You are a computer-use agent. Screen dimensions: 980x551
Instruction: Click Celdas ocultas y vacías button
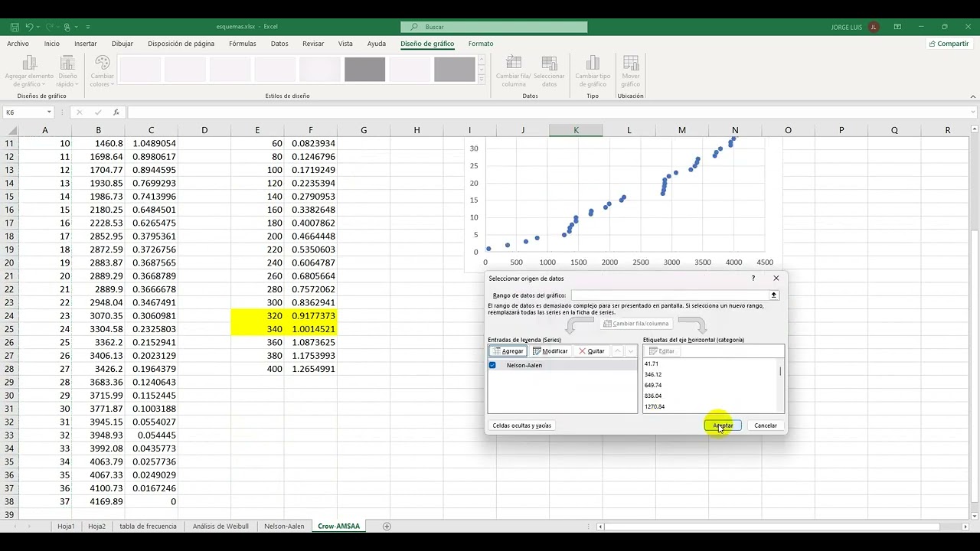(522, 425)
